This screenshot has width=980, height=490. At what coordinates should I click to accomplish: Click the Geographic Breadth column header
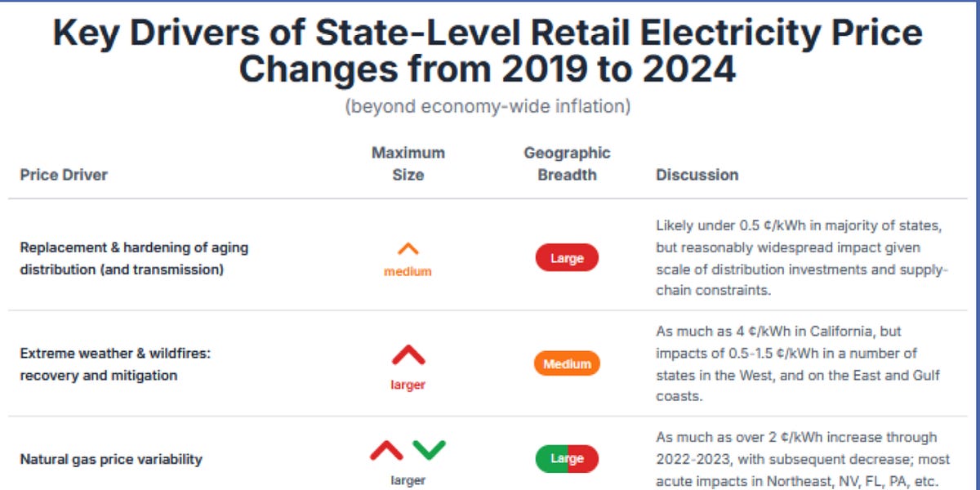coord(567,163)
